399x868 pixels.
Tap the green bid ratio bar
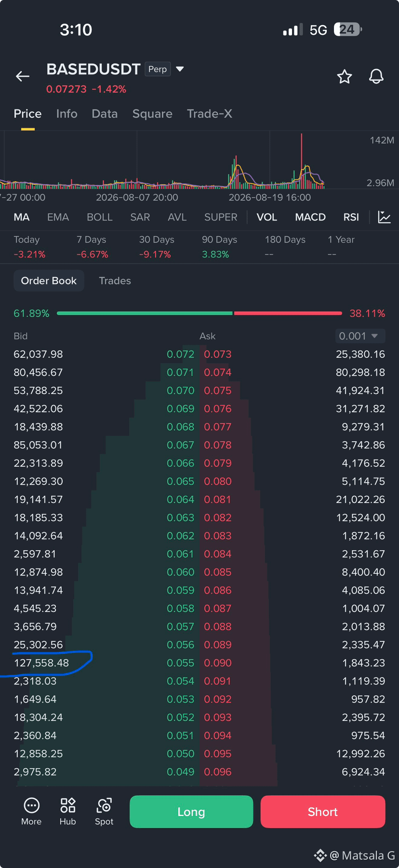click(145, 313)
